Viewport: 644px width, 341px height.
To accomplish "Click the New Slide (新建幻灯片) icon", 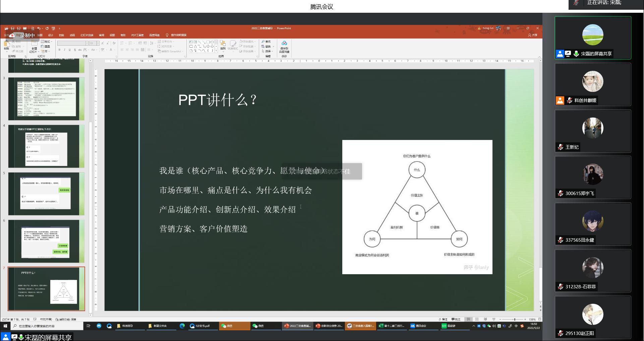I will pyautogui.click(x=34, y=47).
